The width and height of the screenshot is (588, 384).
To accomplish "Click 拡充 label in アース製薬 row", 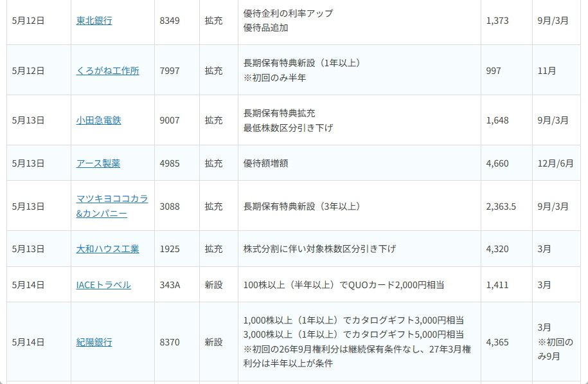I will coord(214,163).
